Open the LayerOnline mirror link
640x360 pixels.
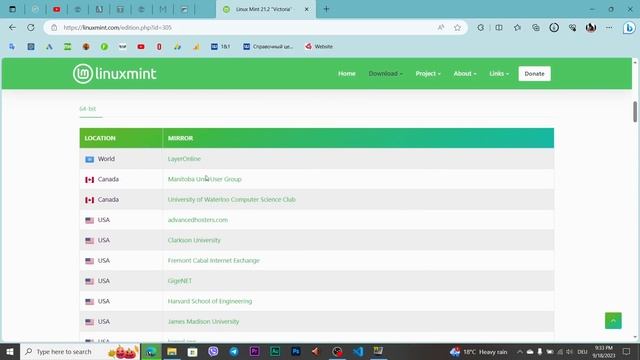184,159
